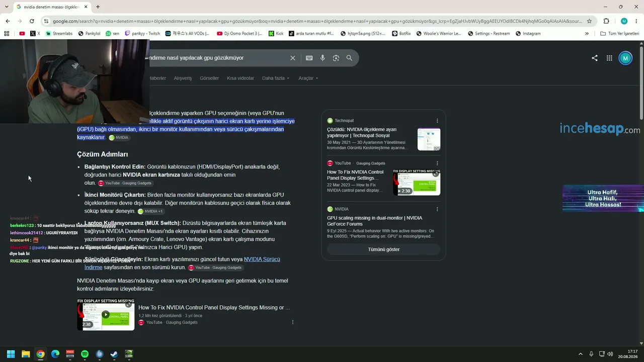Clear the Google search query

(293, 58)
